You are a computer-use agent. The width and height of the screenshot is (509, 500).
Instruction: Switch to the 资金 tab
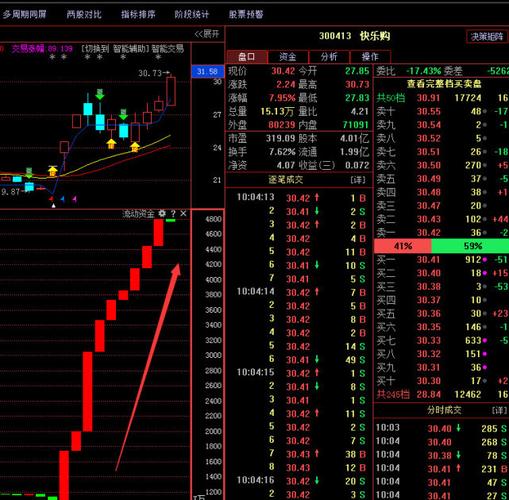(288, 57)
